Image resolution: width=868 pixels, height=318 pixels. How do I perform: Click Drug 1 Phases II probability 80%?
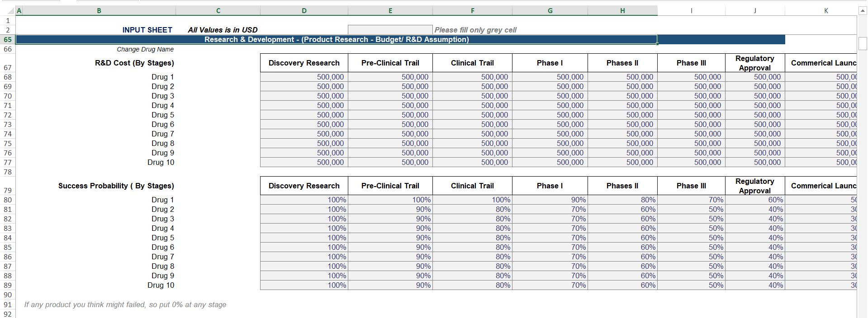coord(622,200)
